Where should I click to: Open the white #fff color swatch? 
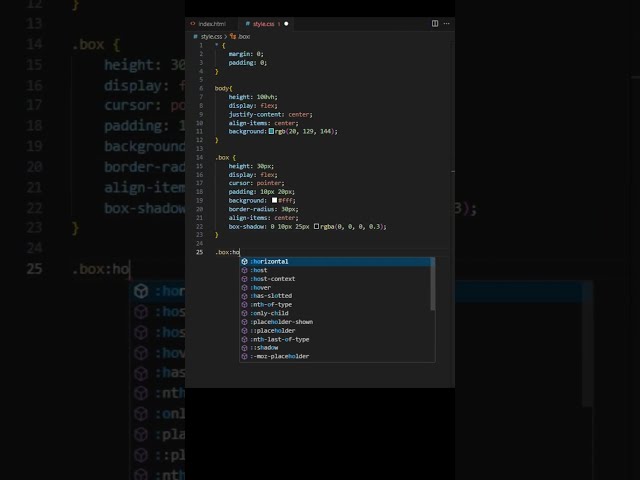click(x=274, y=200)
